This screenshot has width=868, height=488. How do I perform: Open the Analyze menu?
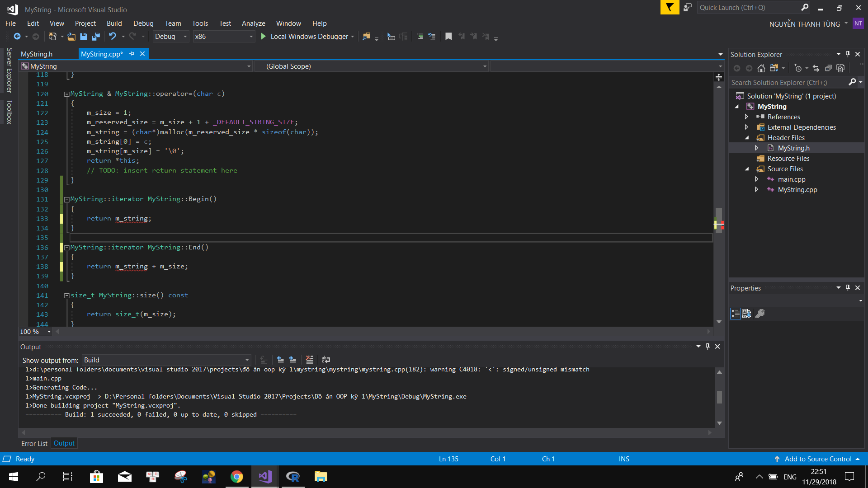[x=253, y=23]
